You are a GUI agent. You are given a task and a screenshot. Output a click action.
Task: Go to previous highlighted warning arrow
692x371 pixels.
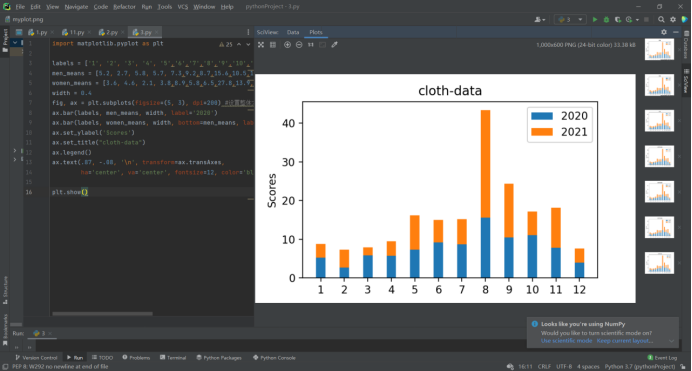239,45
